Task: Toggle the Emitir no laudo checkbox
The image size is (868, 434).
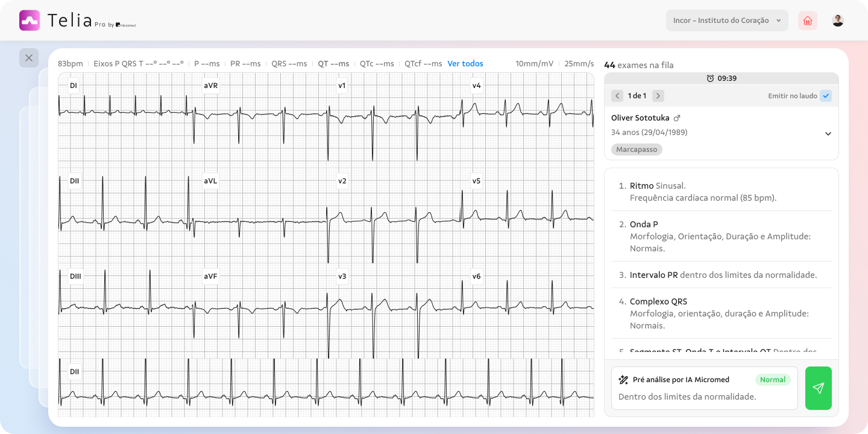Action: click(x=826, y=96)
